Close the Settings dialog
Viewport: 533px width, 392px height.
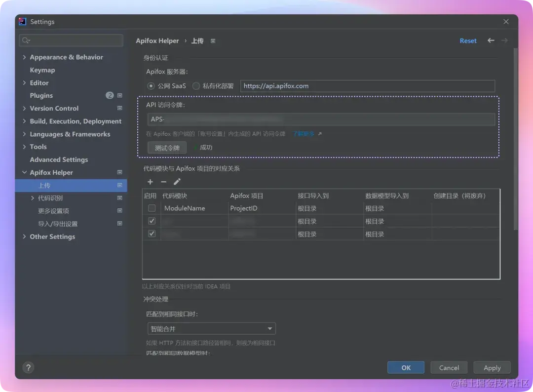506,21
